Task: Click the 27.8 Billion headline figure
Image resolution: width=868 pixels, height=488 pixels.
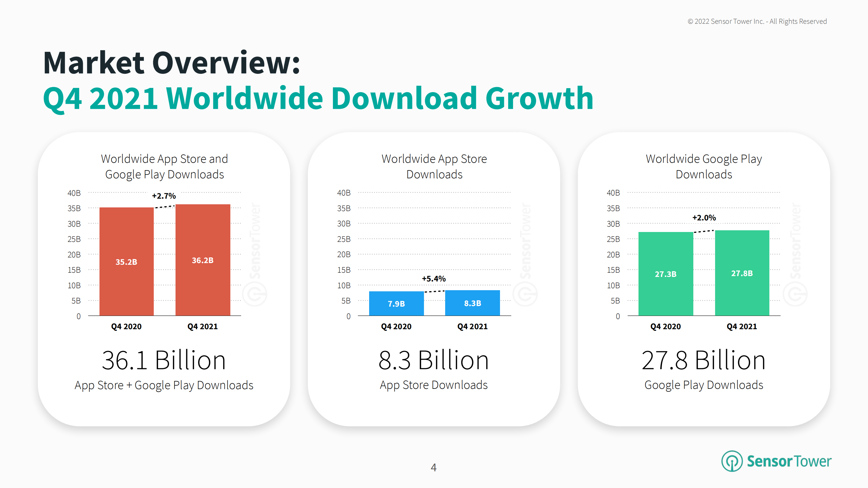Action: click(x=704, y=360)
